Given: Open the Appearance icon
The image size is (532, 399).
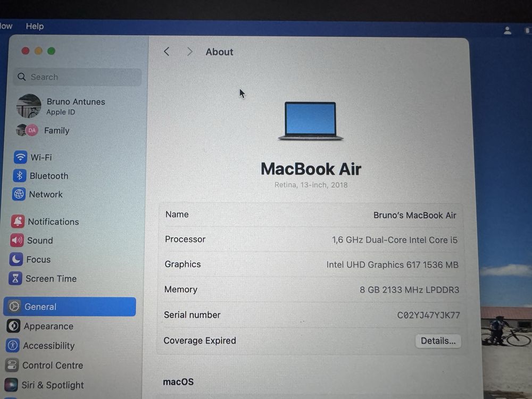Looking at the screenshot, I should pyautogui.click(x=13, y=326).
